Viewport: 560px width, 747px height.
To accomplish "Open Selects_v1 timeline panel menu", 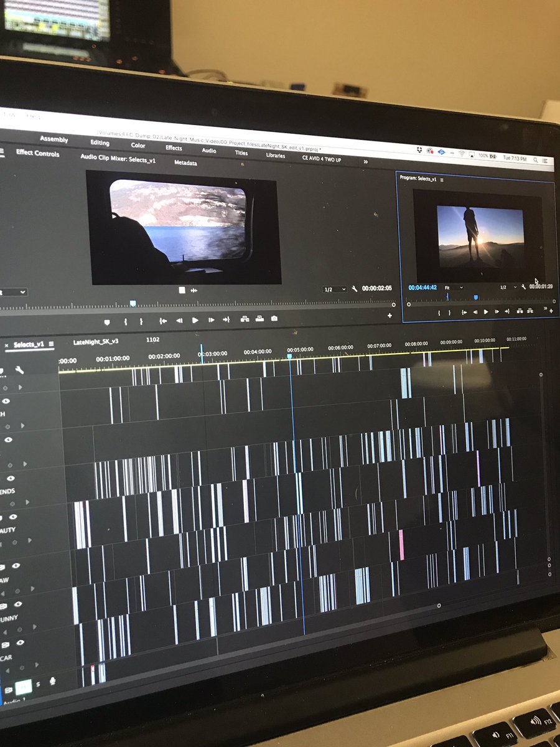I will 52,344.
